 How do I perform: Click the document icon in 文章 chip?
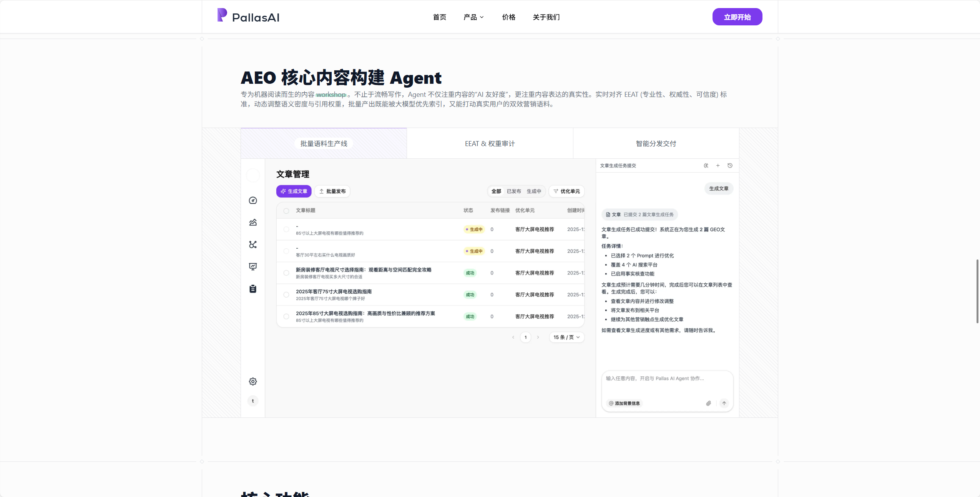(608, 214)
